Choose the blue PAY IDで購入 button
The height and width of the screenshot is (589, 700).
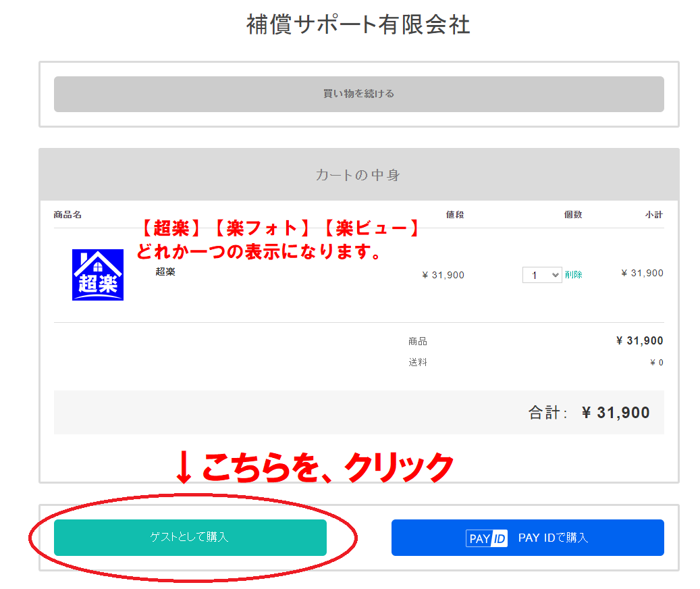[x=527, y=538]
